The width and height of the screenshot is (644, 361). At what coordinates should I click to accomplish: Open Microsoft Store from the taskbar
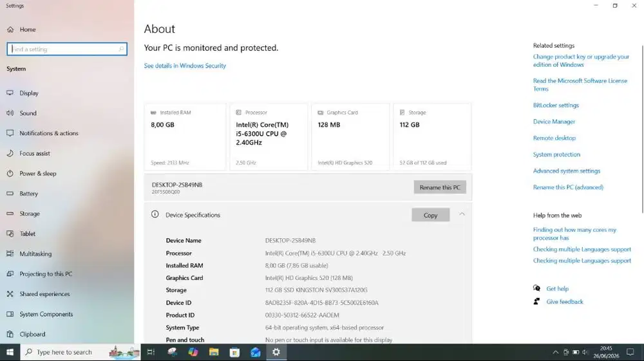click(x=234, y=353)
